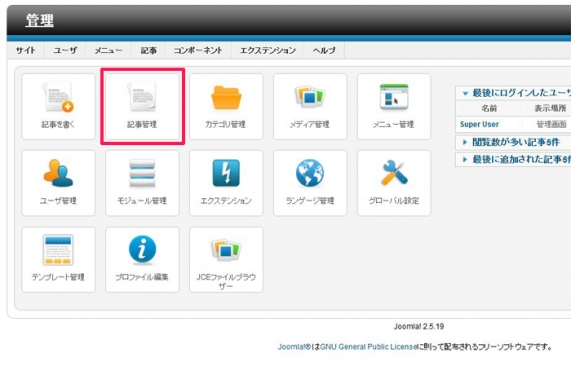The width and height of the screenshot is (571, 366).
Task: Expand the 閲覧数が多い記事5件 panel
Action: pyautogui.click(x=513, y=142)
